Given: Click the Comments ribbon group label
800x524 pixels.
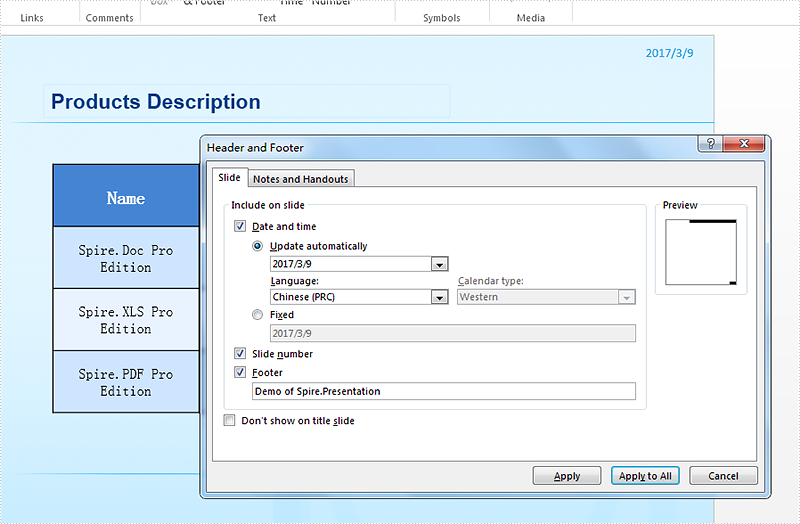Looking at the screenshot, I should coord(109,18).
